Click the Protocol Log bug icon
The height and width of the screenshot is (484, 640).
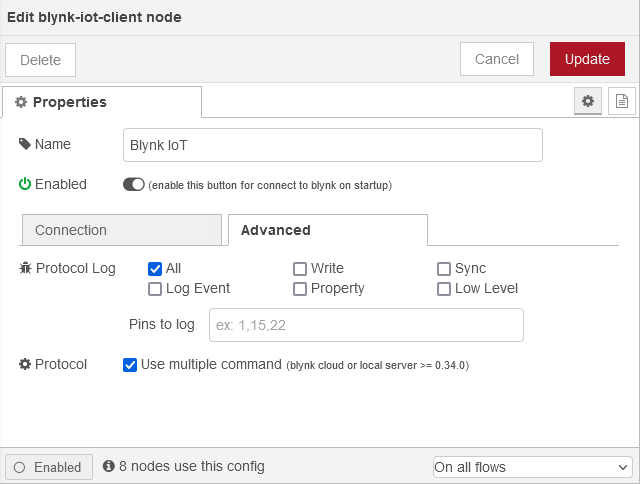[x=25, y=268]
